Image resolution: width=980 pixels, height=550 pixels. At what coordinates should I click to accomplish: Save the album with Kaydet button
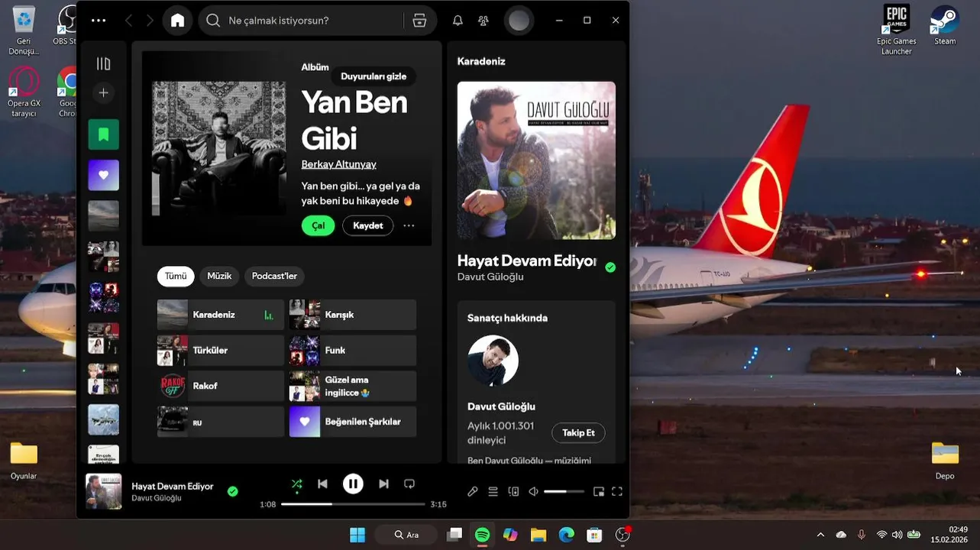[x=367, y=225]
